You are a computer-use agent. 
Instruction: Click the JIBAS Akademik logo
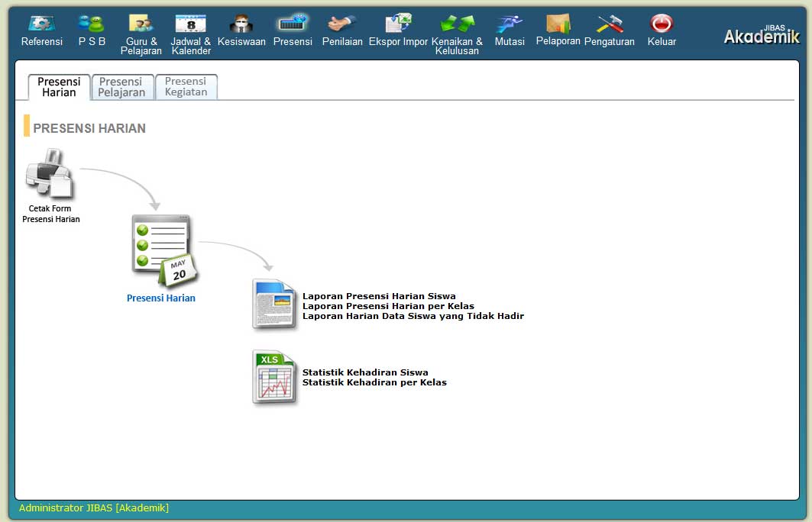coord(762,34)
